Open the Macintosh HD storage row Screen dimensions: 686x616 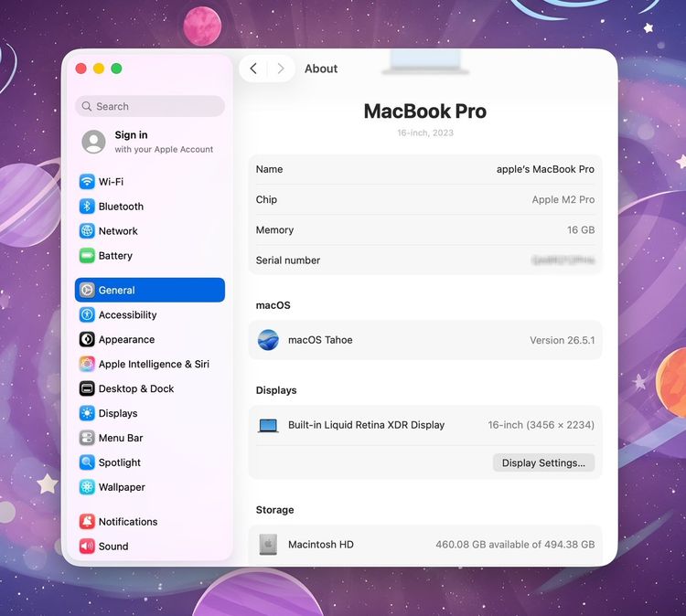coord(425,545)
